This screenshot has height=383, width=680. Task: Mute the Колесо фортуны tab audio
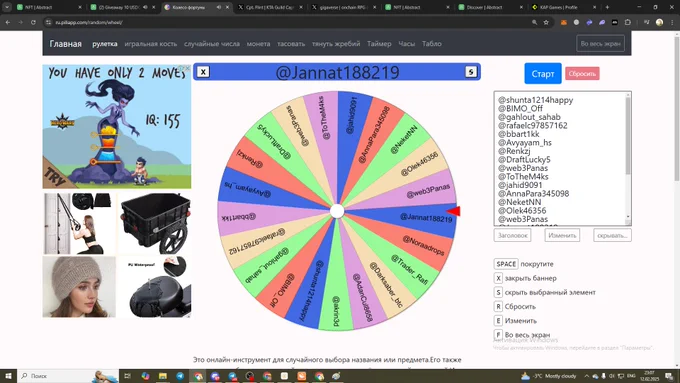click(x=219, y=7)
